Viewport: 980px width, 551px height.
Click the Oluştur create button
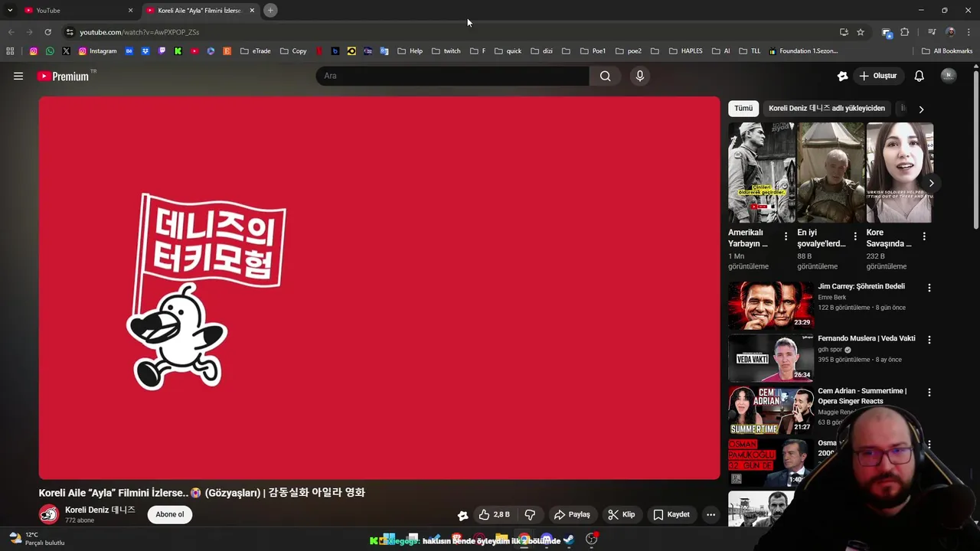point(878,76)
